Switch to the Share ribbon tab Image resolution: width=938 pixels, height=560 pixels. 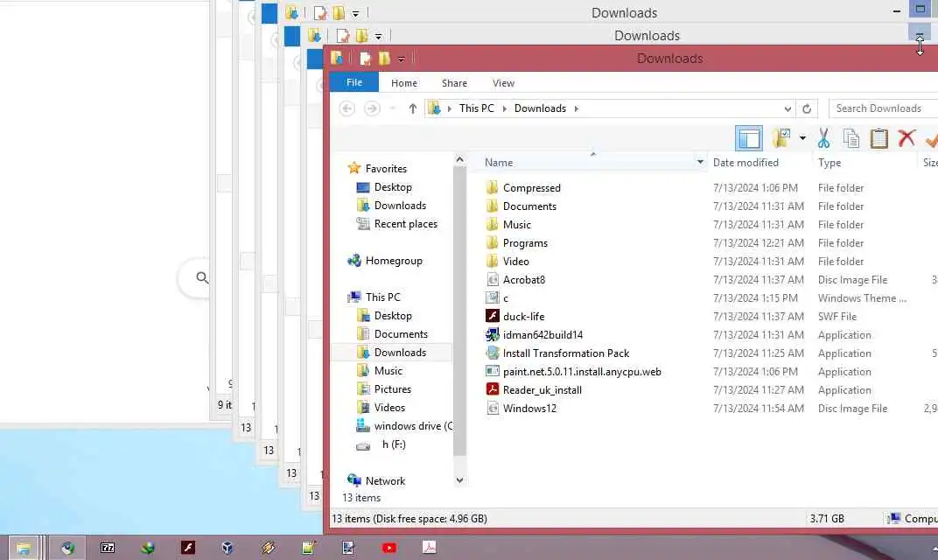click(x=454, y=83)
